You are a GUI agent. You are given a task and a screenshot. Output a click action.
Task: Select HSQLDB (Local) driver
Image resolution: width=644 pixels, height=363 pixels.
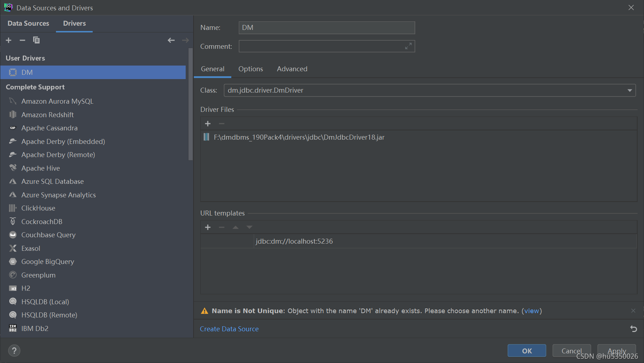pos(93,302)
